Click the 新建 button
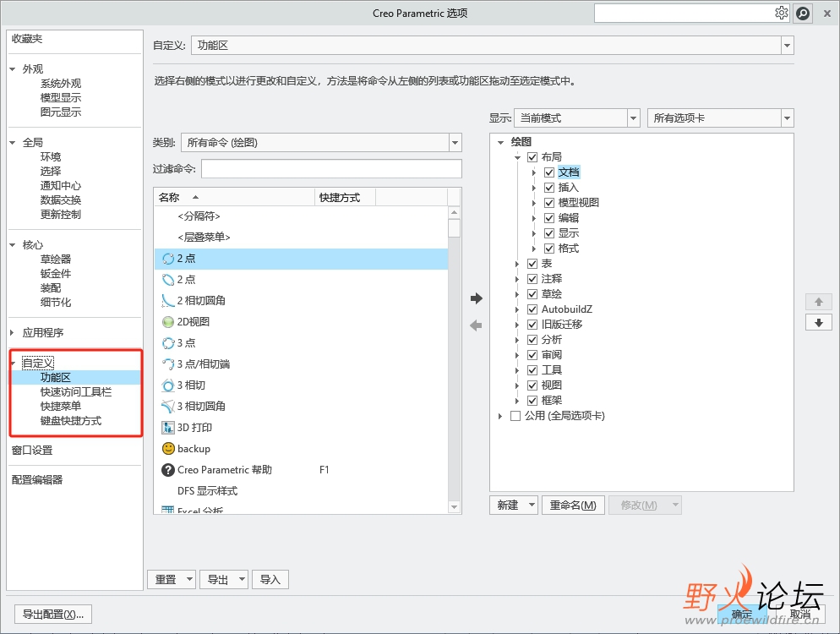Viewport: 840px width, 634px height. click(507, 505)
